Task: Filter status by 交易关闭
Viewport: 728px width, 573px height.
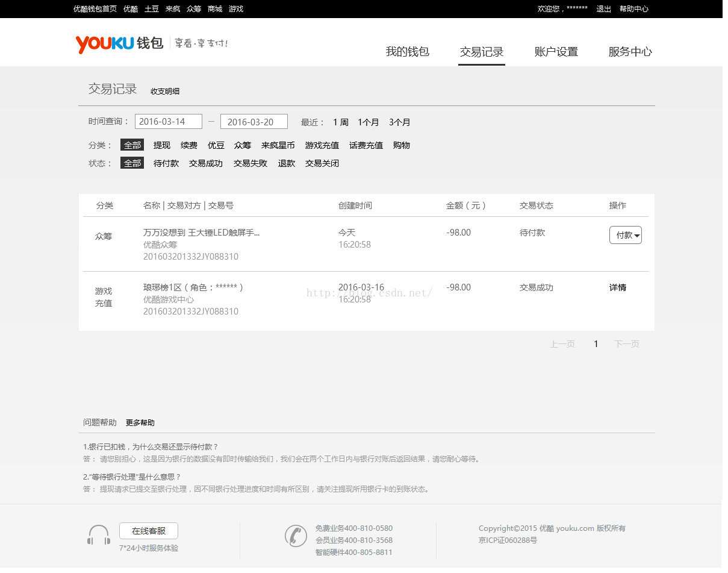Action: [x=322, y=163]
